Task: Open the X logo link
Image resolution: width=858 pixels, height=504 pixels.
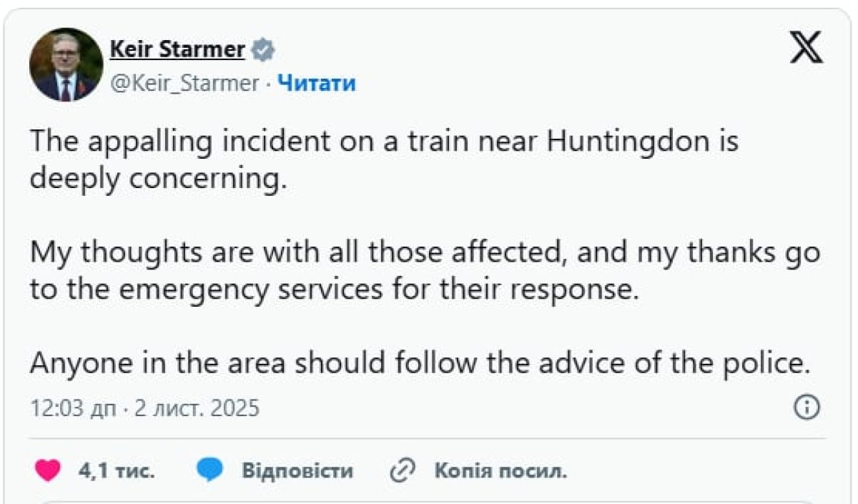Action: [807, 49]
